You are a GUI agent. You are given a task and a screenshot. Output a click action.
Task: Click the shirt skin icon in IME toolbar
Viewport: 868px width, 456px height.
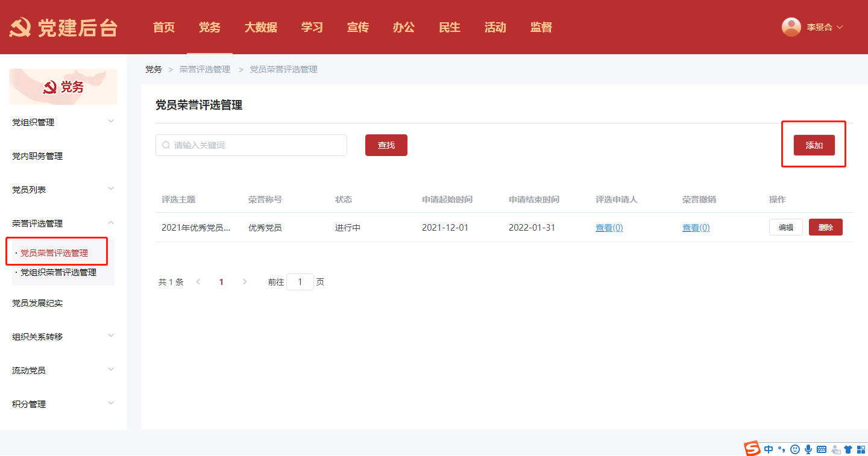point(848,449)
